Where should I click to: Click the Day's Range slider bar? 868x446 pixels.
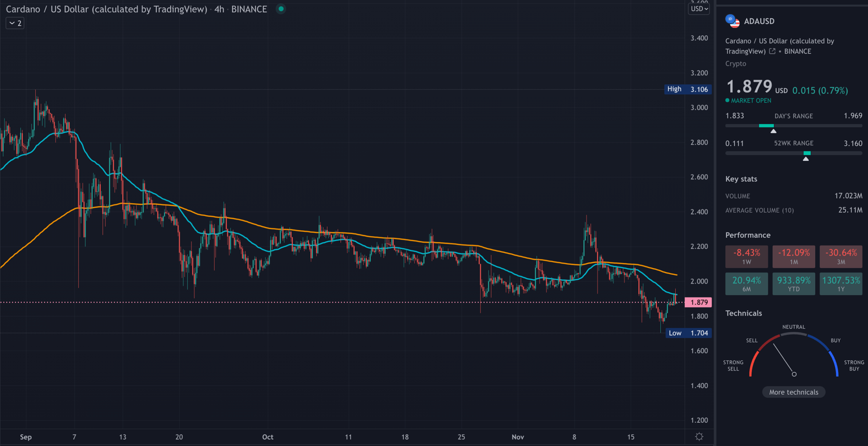[x=794, y=126]
